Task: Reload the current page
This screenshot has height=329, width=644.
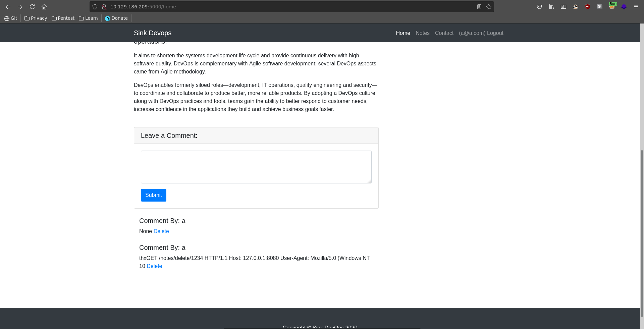Action: [32, 7]
